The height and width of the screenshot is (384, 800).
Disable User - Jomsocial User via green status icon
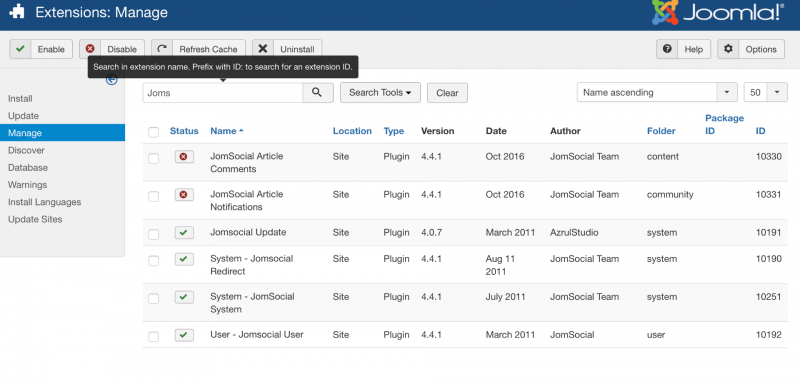(x=184, y=335)
